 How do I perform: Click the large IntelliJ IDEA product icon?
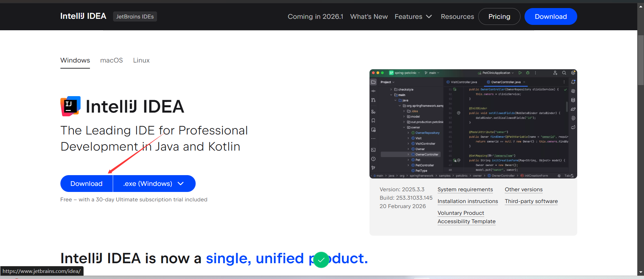(x=70, y=106)
